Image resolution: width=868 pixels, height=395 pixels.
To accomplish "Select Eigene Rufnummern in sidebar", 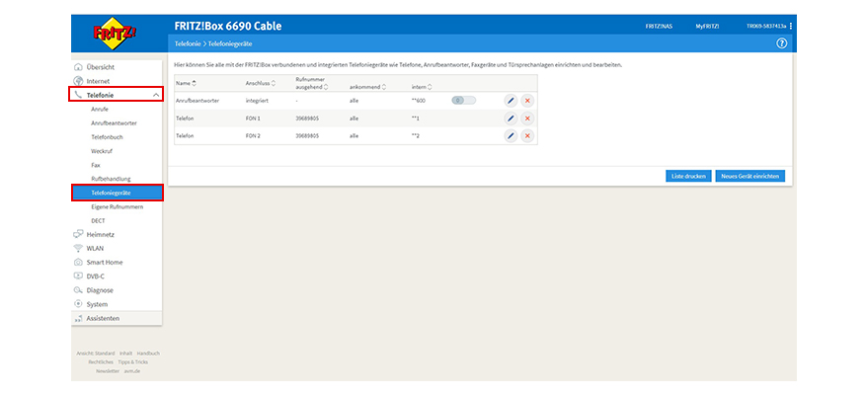I will (x=117, y=206).
